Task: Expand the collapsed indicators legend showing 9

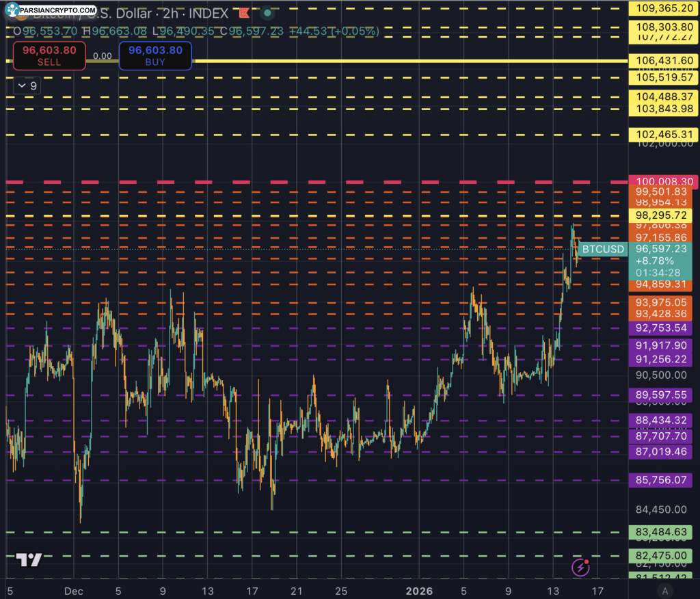Action: coord(27,85)
